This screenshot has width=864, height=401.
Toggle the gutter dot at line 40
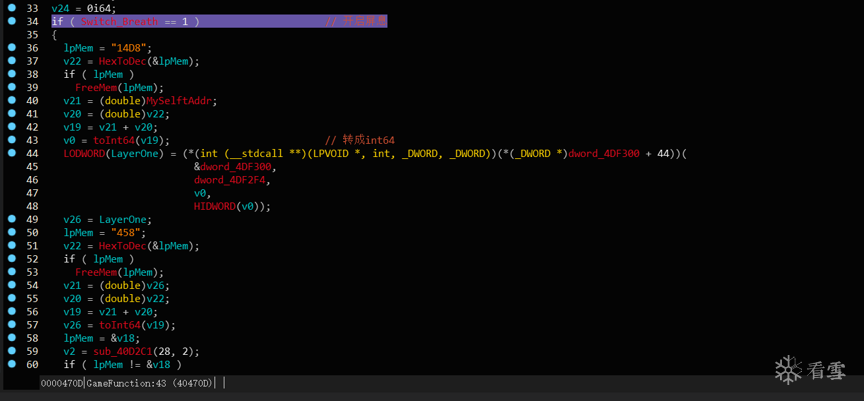(x=11, y=101)
